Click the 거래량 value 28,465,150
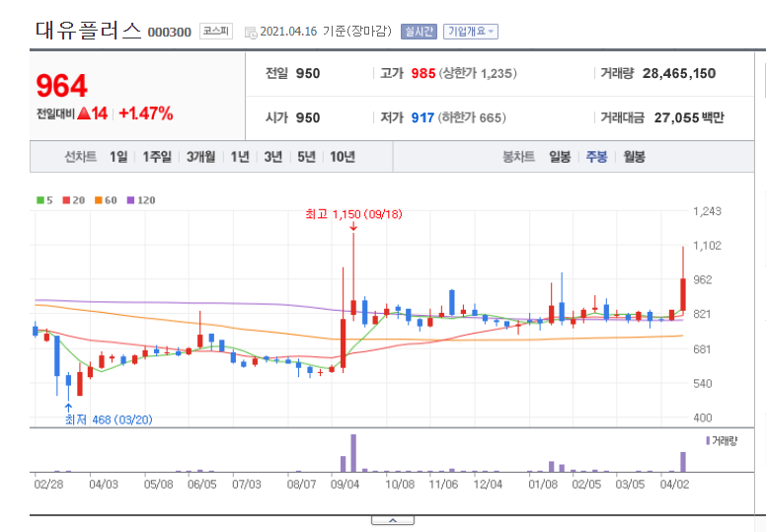 (679, 74)
